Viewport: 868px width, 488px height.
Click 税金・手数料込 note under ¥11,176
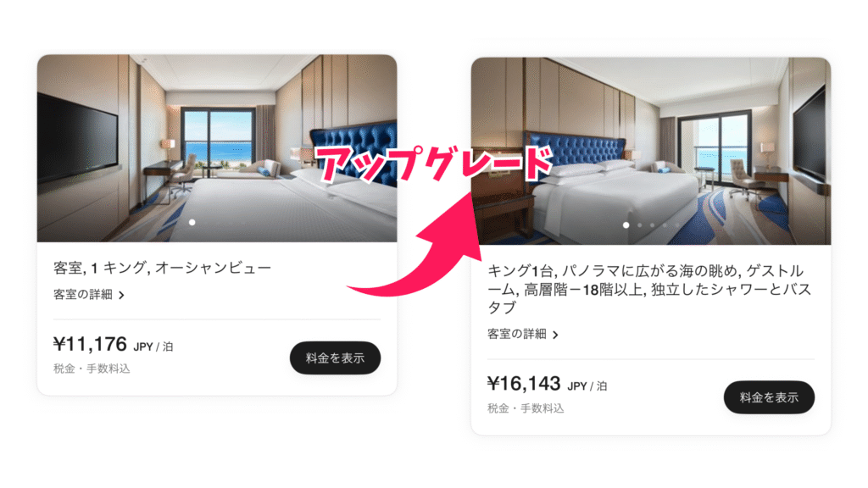(x=92, y=369)
